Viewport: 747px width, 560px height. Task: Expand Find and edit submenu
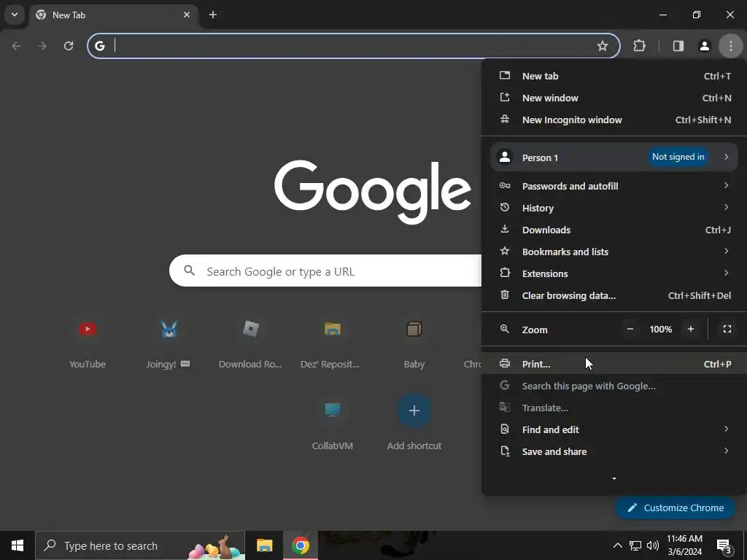point(614,430)
